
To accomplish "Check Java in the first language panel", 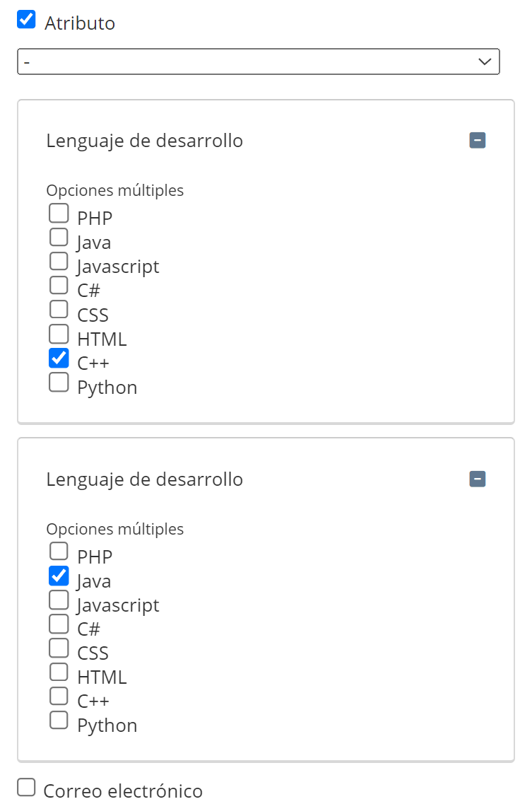I will coord(59,238).
